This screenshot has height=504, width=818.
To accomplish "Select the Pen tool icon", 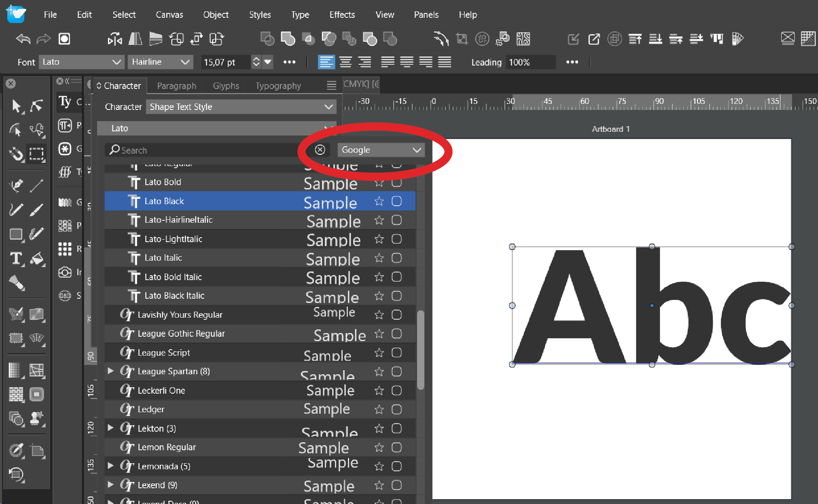I will tap(15, 186).
